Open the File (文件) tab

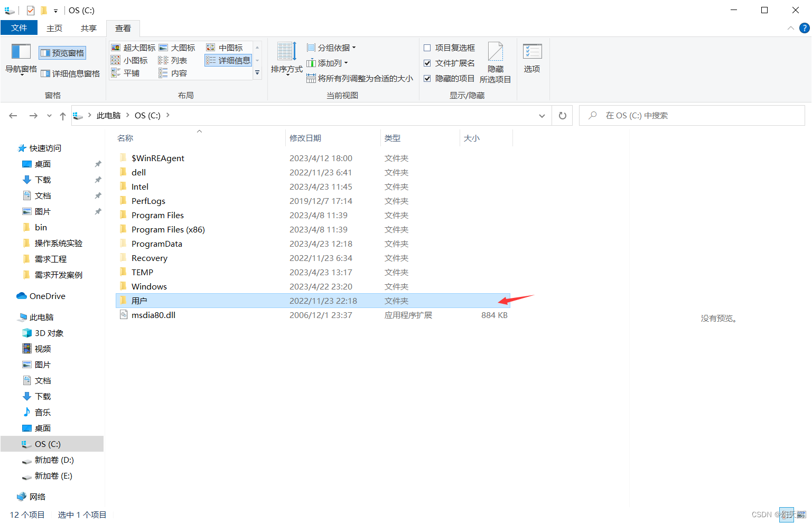pos(19,27)
